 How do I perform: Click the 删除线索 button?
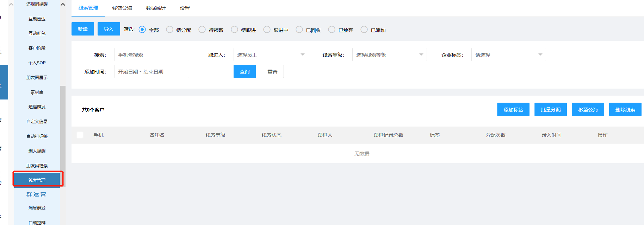click(625, 110)
